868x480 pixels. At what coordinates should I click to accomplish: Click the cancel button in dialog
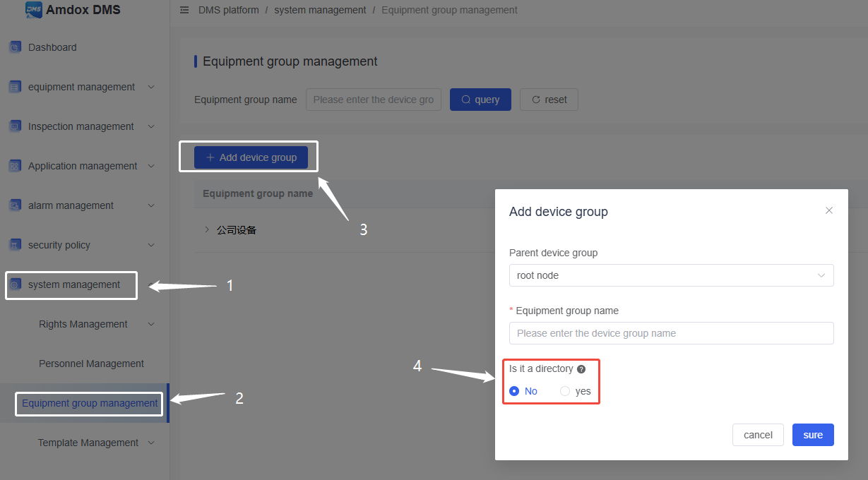tap(758, 435)
